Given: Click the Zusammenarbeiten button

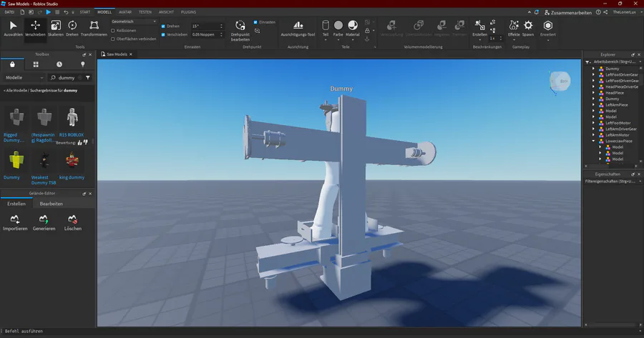Looking at the screenshot, I should pyautogui.click(x=568, y=13).
